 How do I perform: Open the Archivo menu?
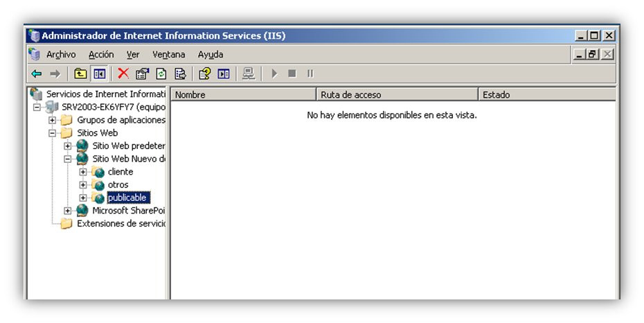(61, 55)
